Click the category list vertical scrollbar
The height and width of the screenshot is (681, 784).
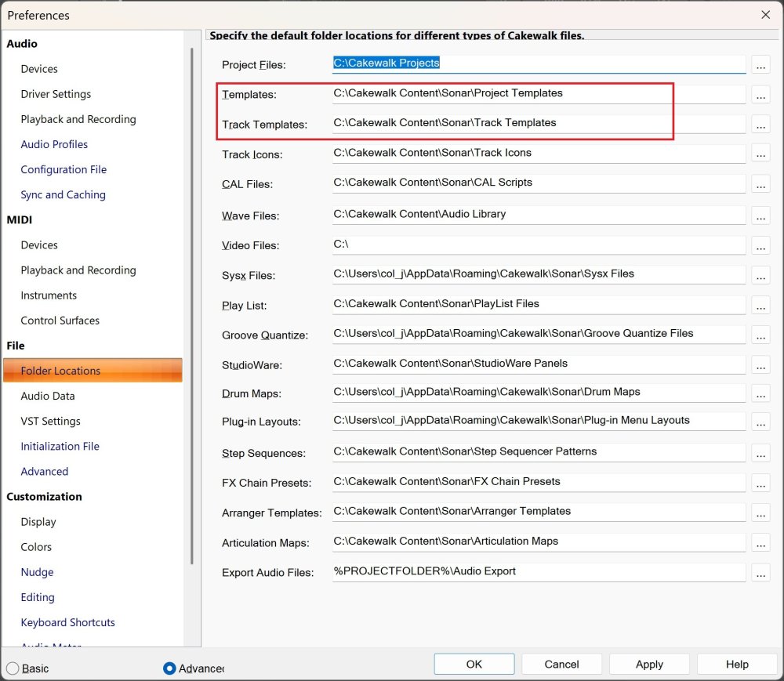tap(192, 306)
